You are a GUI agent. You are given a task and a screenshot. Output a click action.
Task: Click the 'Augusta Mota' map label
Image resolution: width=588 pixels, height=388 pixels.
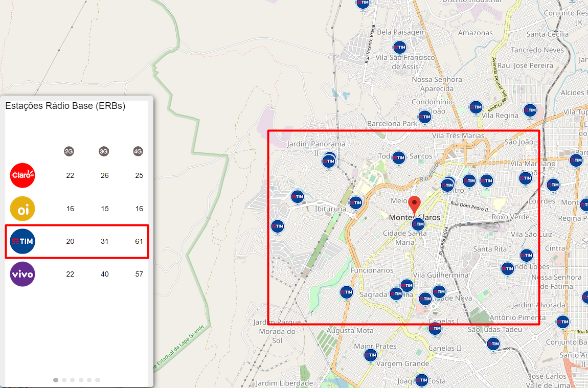[x=350, y=331]
